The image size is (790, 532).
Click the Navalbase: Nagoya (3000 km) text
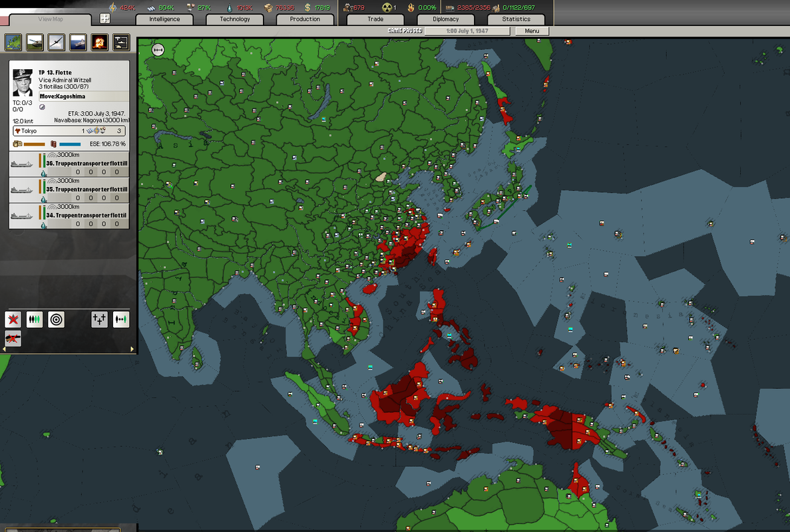pos(92,120)
